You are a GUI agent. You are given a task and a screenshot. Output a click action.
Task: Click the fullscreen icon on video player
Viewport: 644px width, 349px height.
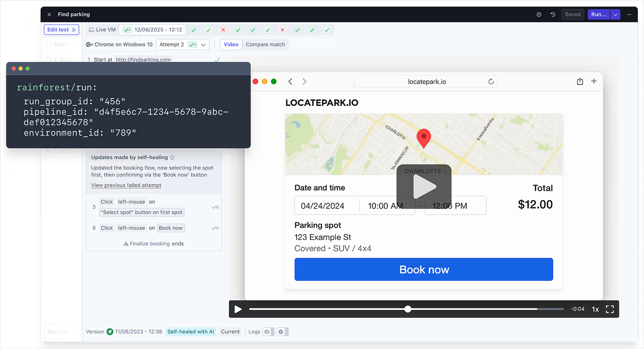point(610,309)
